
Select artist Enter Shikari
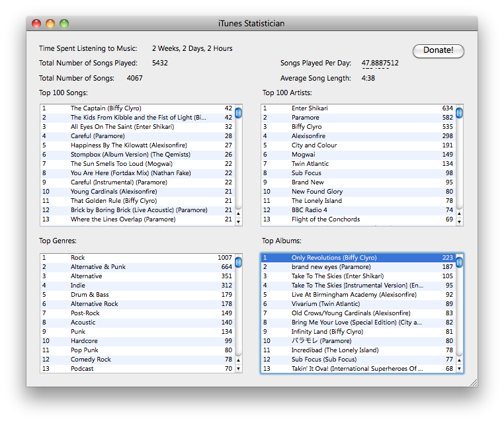358,108
